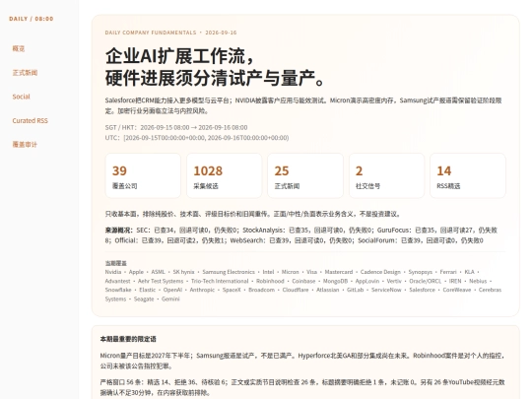The image size is (532, 399).
Task: Click the ServiceNow company tag
Action: [386, 290]
